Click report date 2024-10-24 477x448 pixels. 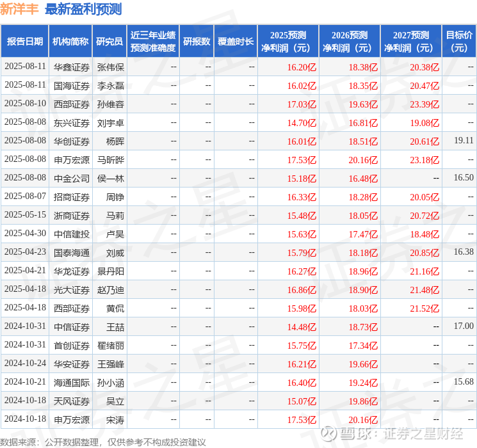pyautogui.click(x=25, y=363)
